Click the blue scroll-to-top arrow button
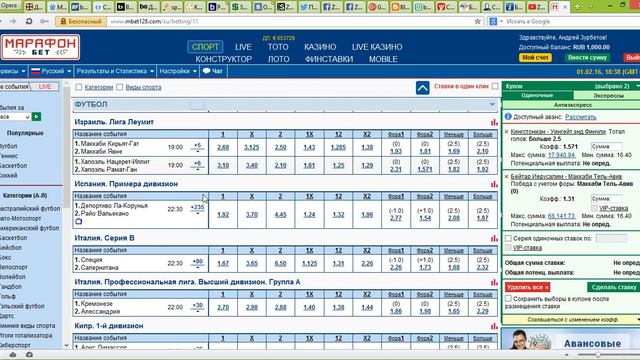The width and height of the screenshot is (640, 360). [422, 88]
